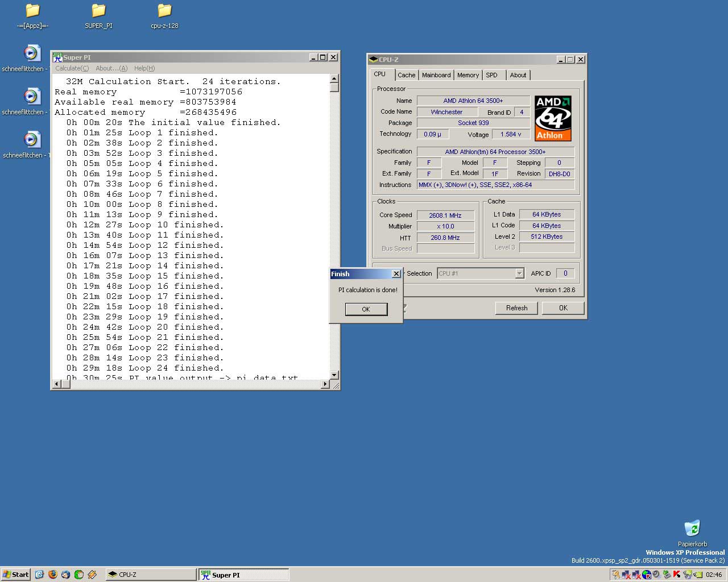Click the Super PI horizontal scroll left arrow
This screenshot has width=728, height=582.
(56, 384)
